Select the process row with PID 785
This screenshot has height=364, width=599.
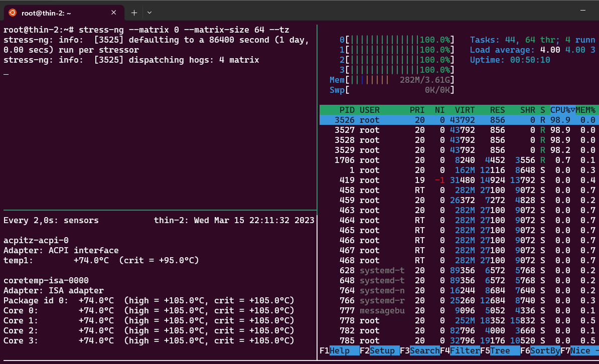[x=459, y=341]
